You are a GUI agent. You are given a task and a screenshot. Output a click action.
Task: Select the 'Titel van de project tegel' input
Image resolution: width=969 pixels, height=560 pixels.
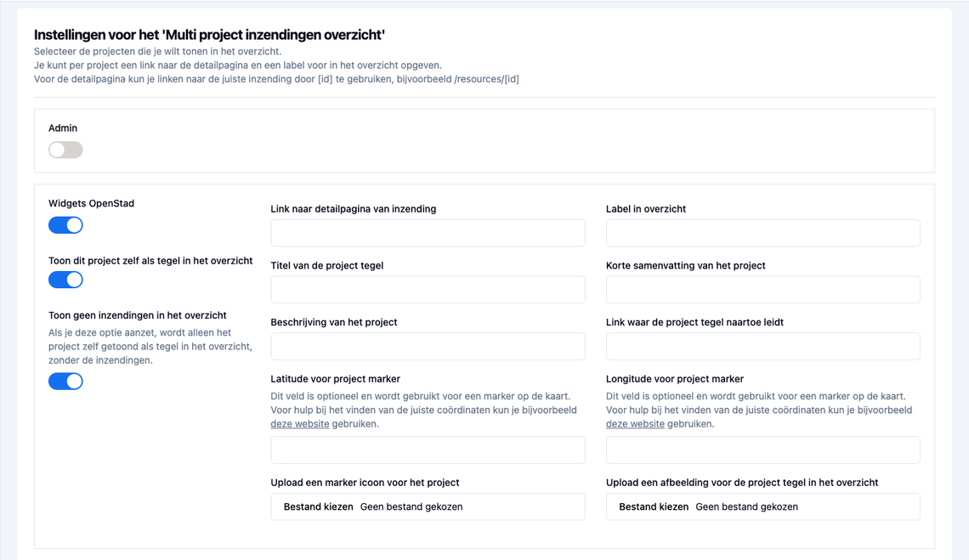click(x=428, y=290)
